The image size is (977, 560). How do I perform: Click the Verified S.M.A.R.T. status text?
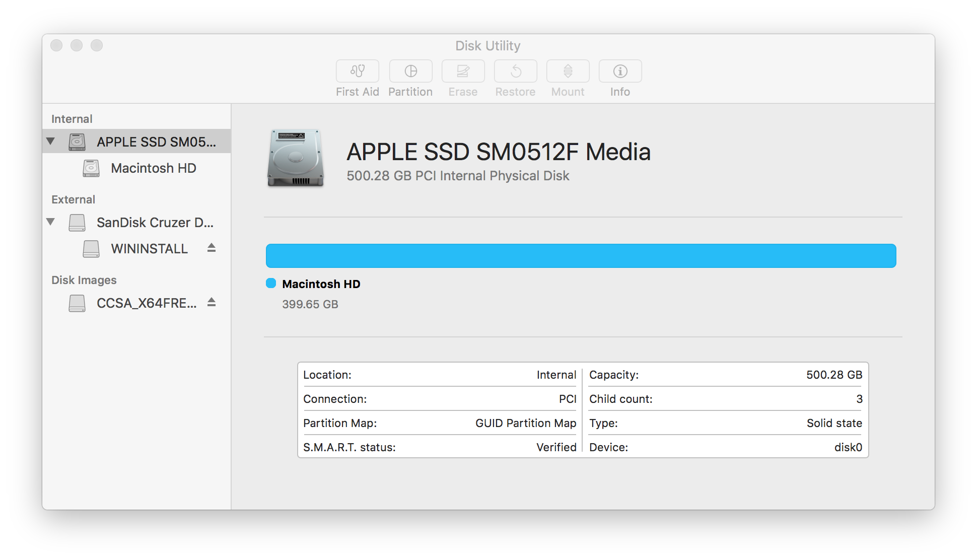pyautogui.click(x=556, y=447)
